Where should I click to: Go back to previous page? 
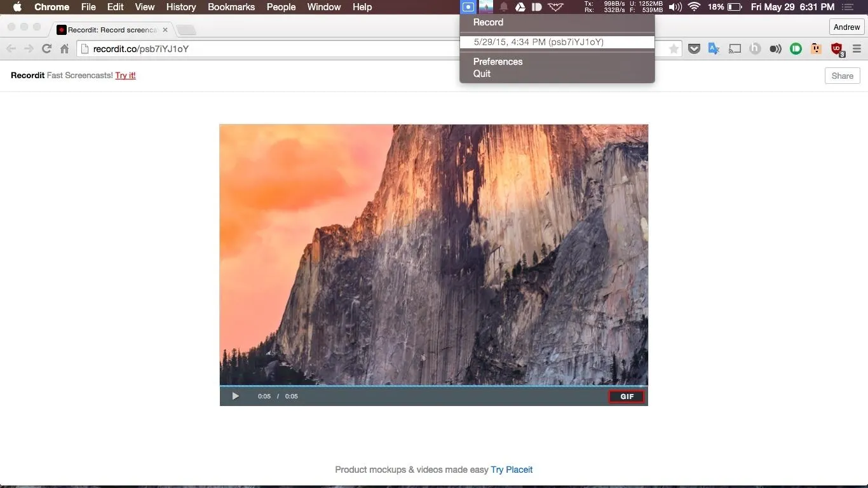11,49
